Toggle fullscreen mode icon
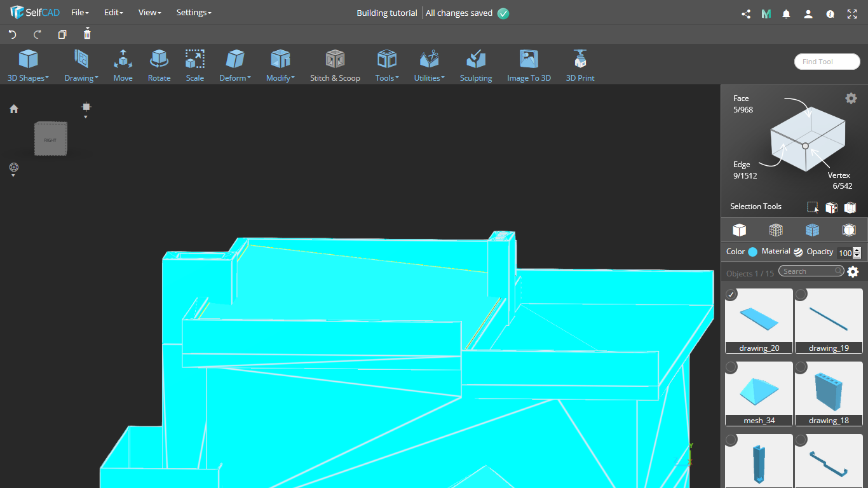 pos(851,13)
